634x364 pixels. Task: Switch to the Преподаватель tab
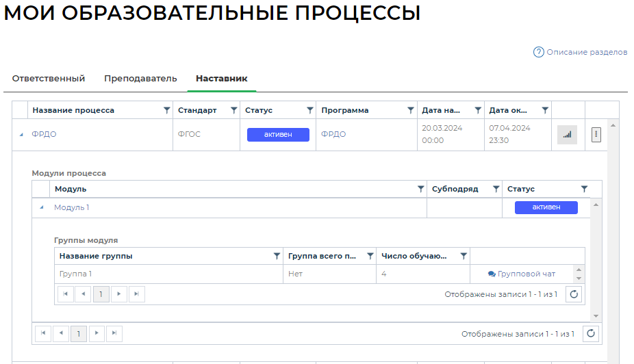pos(140,79)
